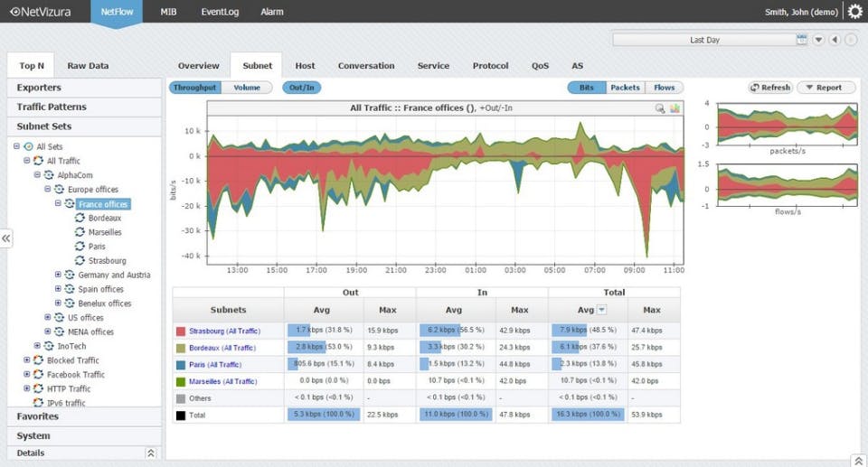Select Bits measurement unit
This screenshot has height=467, width=868.
(x=587, y=88)
